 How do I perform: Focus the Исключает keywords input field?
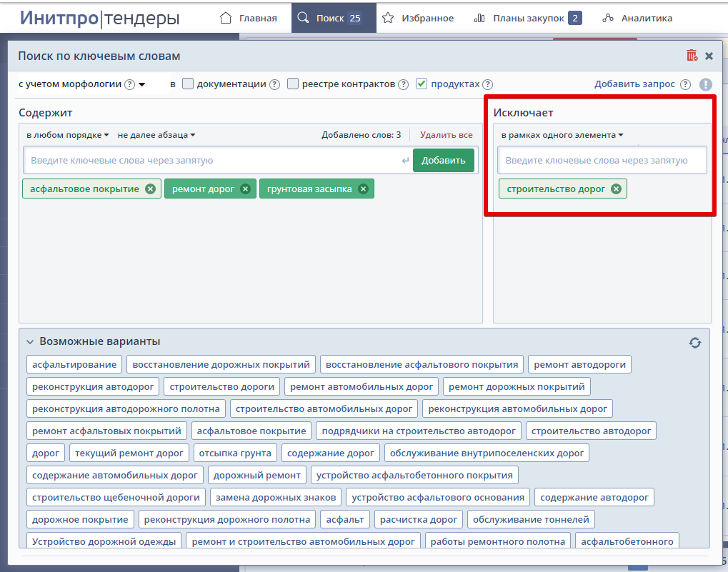tap(602, 161)
